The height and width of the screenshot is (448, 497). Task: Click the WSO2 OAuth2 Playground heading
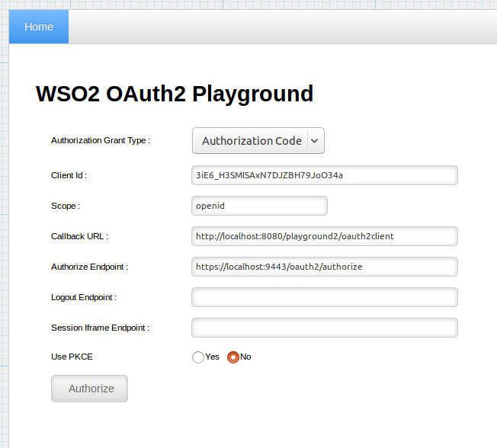click(175, 94)
